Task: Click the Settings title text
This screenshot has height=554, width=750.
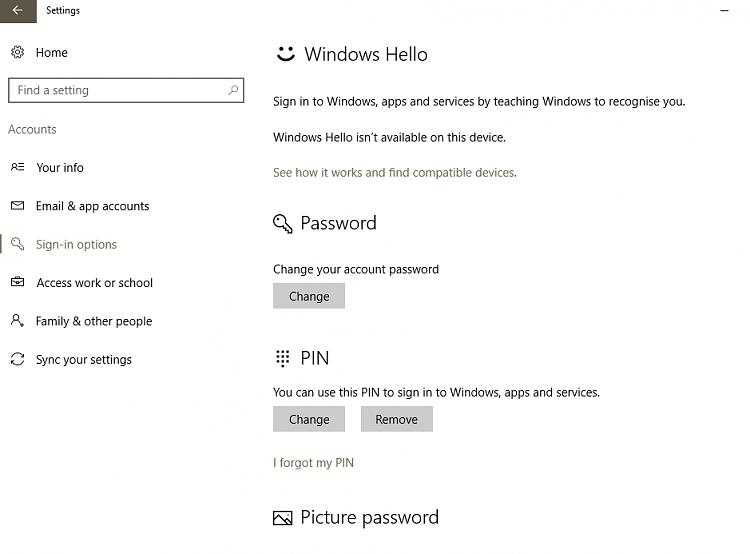Action: 63,10
